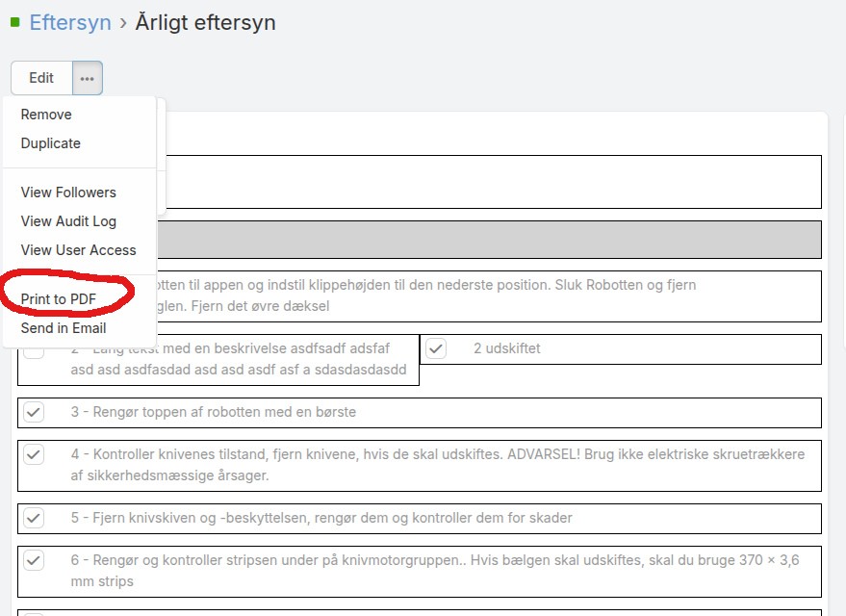Viewport: 846px width, 616px height.
Task: Click the grey section header bar
Action: point(489,240)
